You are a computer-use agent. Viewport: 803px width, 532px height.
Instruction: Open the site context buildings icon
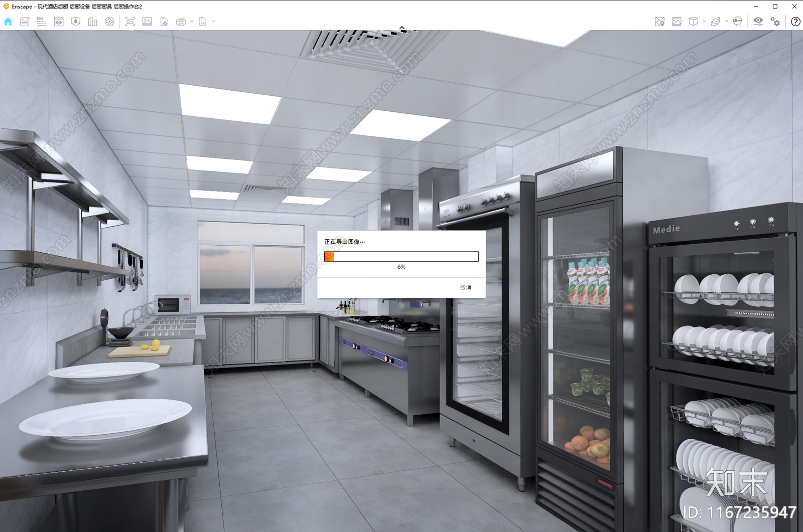pyautogui.click(x=92, y=22)
